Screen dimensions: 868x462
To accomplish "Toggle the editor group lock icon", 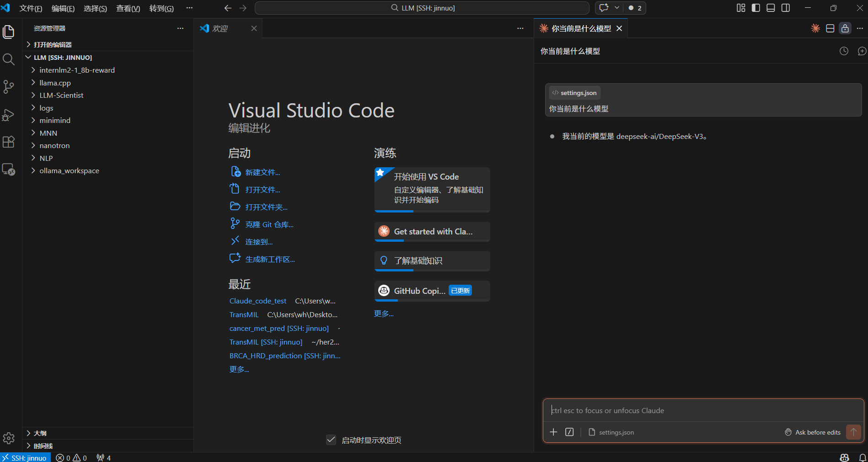I will click(x=845, y=28).
